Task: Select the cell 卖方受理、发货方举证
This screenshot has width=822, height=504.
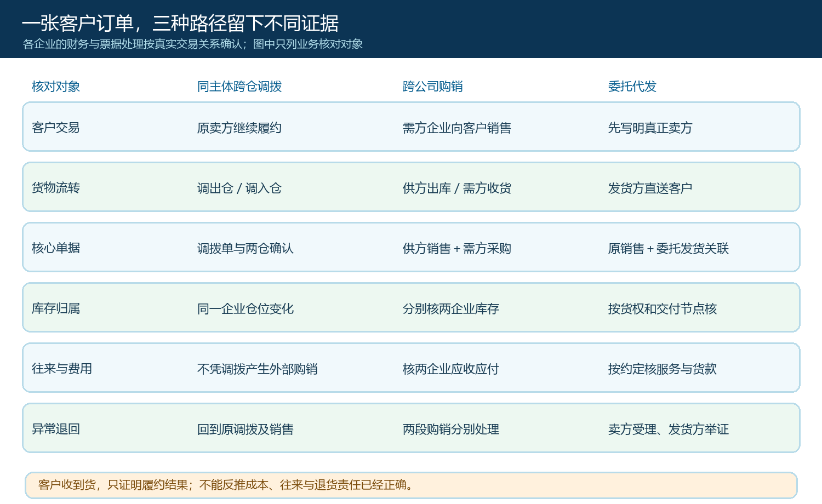Action: (x=669, y=429)
